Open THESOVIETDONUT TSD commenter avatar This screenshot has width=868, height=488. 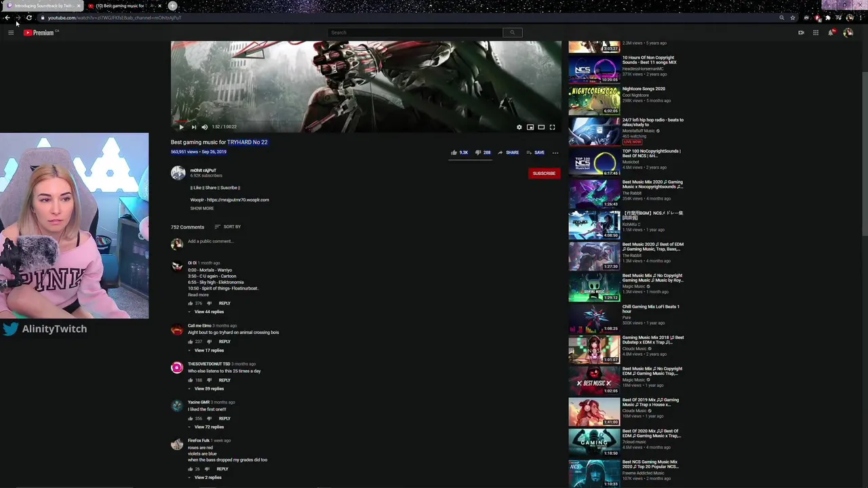tap(177, 367)
